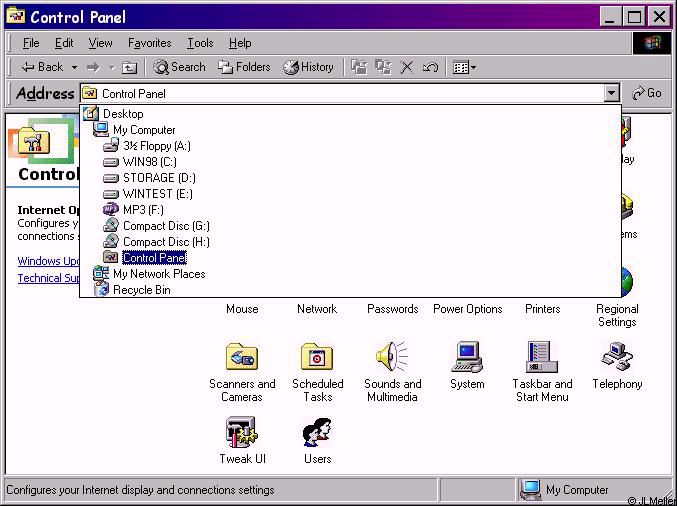Open the History pane button

(x=308, y=67)
